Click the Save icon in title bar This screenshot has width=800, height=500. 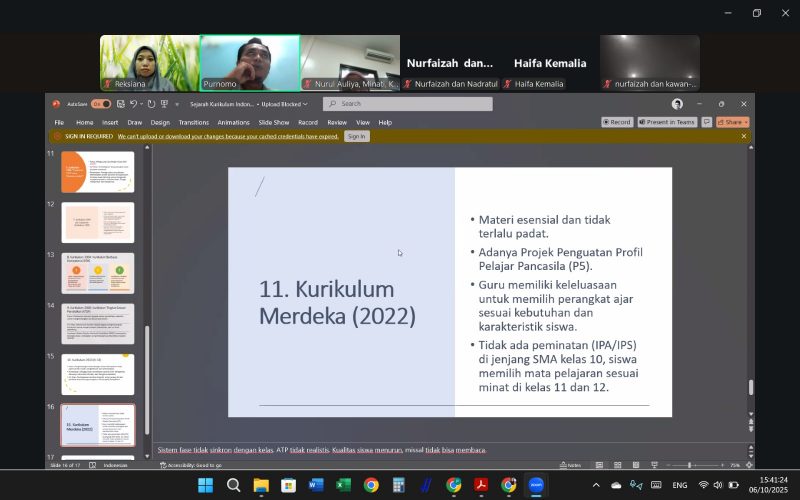(120, 104)
